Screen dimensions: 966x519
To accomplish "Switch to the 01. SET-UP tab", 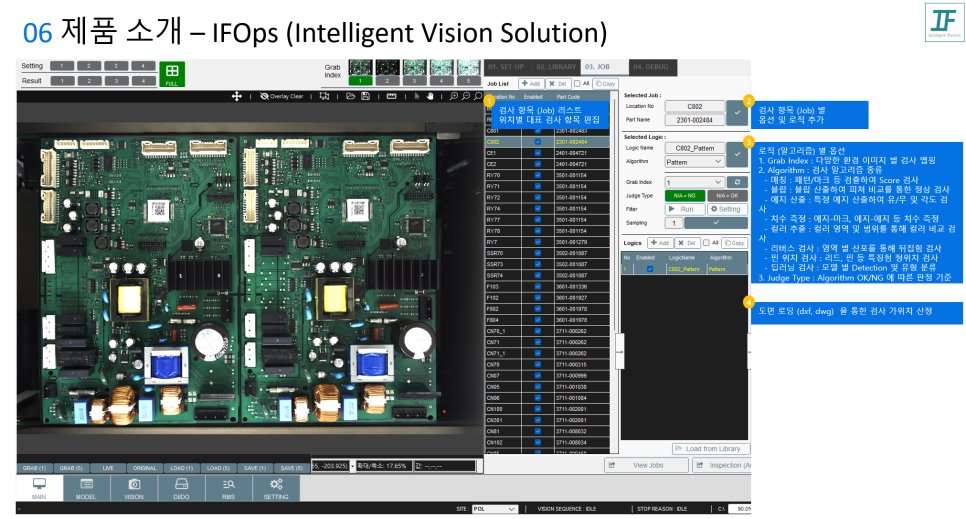I will [x=506, y=67].
